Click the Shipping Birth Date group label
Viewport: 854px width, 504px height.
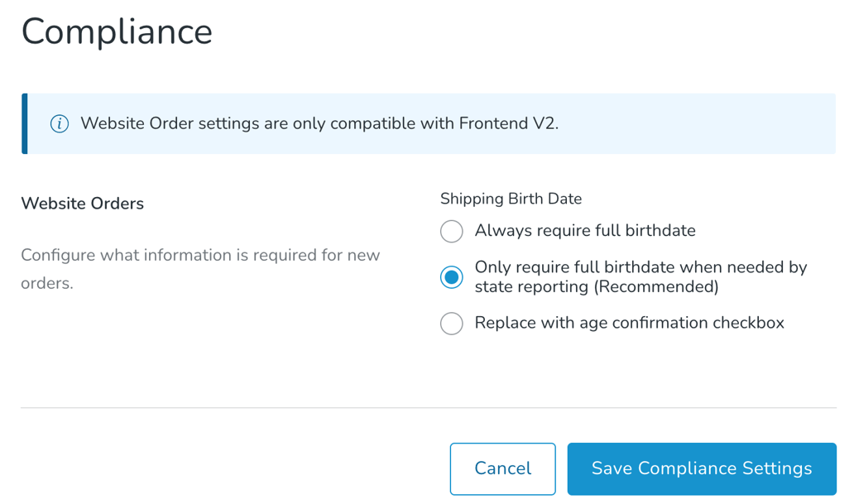click(x=511, y=199)
